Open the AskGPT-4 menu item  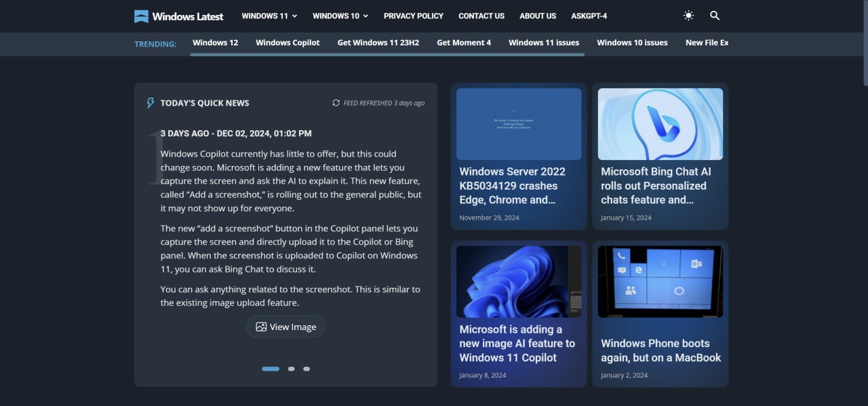[x=589, y=16]
